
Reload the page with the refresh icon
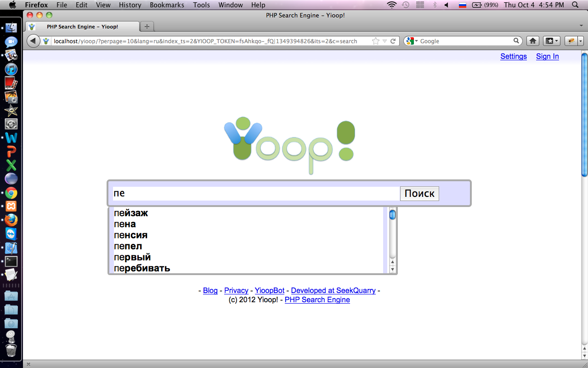coord(393,41)
